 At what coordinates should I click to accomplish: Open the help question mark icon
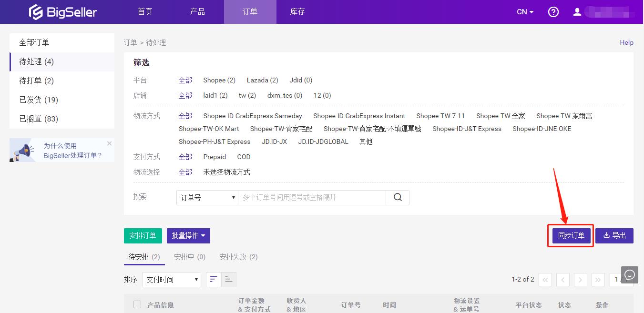coord(553,12)
